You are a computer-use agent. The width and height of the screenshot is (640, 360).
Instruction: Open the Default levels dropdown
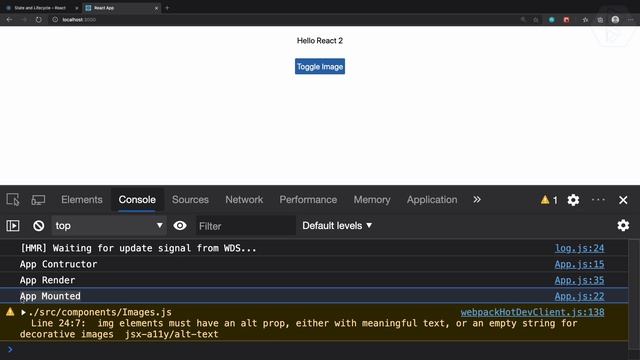(x=337, y=226)
